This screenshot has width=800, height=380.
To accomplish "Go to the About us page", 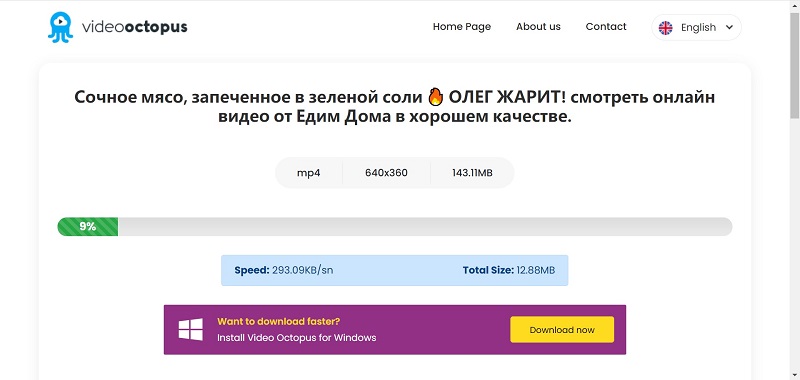I will coord(538,27).
